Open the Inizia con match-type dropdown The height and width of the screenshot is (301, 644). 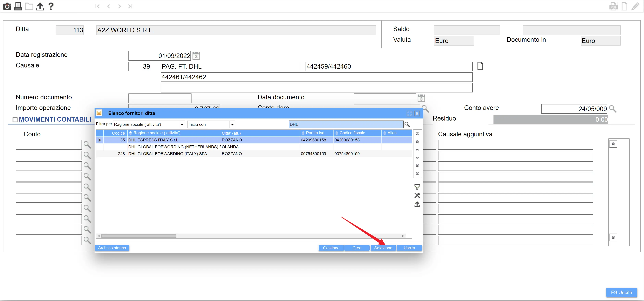click(x=232, y=124)
